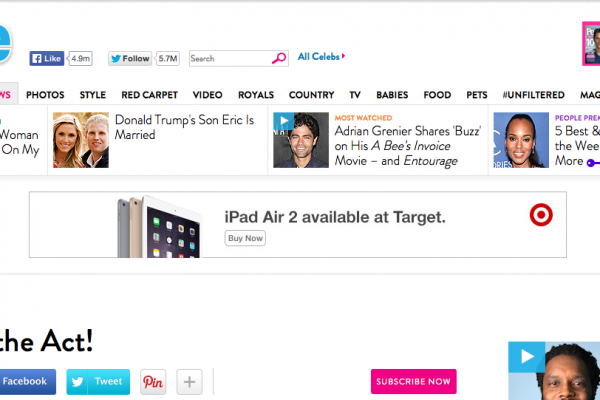The image size is (600, 400).
Task: Click the iPad Air 2 available at Target text
Action: click(x=335, y=217)
